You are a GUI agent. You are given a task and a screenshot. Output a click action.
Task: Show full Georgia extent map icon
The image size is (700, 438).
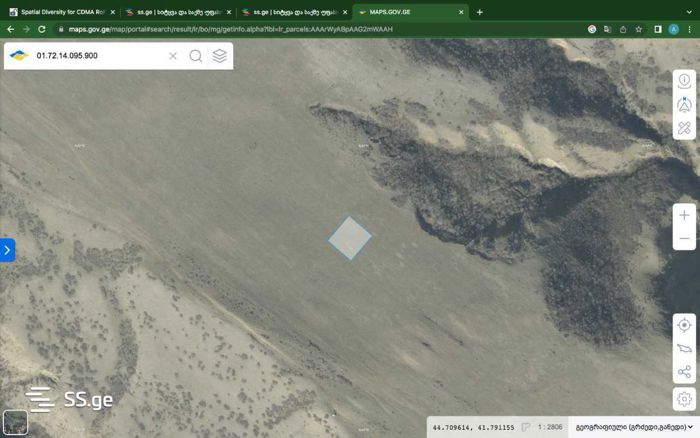(x=684, y=348)
